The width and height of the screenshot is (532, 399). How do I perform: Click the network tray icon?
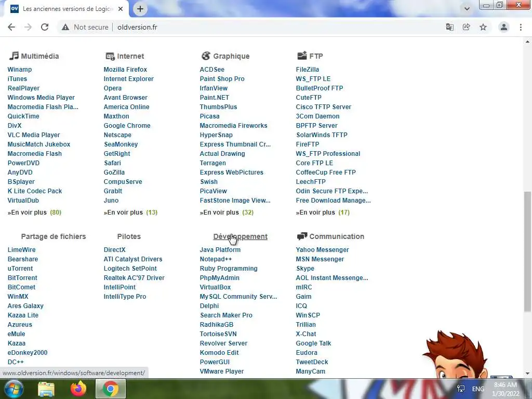pyautogui.click(x=461, y=389)
